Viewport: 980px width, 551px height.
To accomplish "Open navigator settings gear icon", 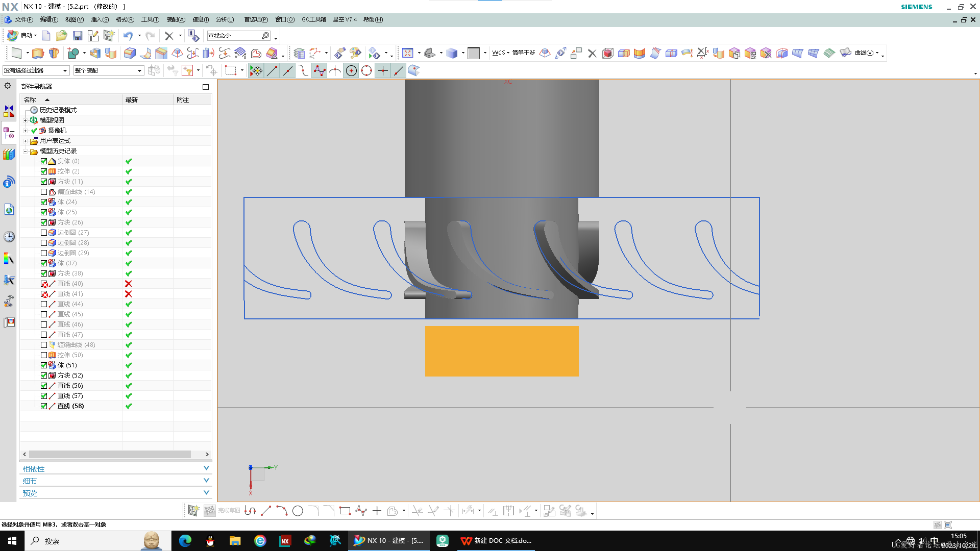I will (x=8, y=86).
